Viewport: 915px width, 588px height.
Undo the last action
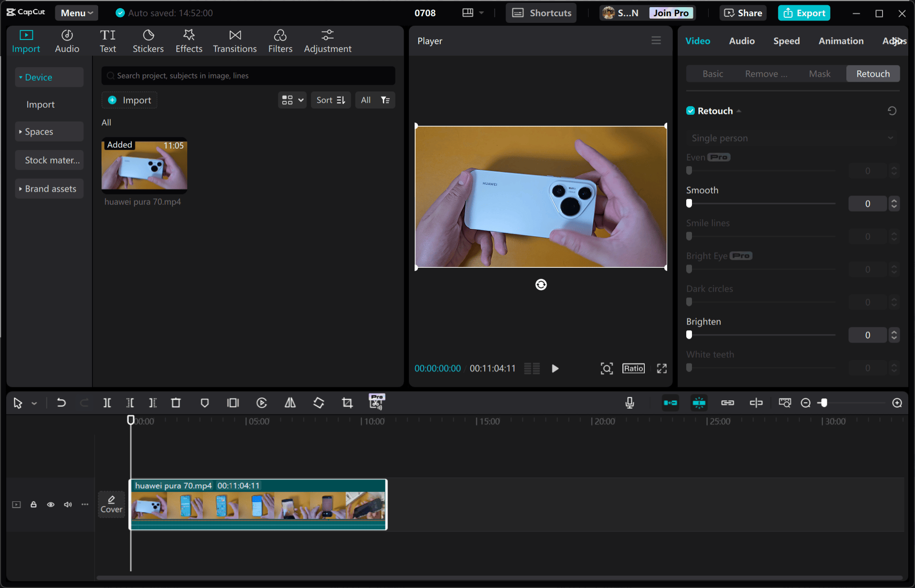tap(61, 403)
